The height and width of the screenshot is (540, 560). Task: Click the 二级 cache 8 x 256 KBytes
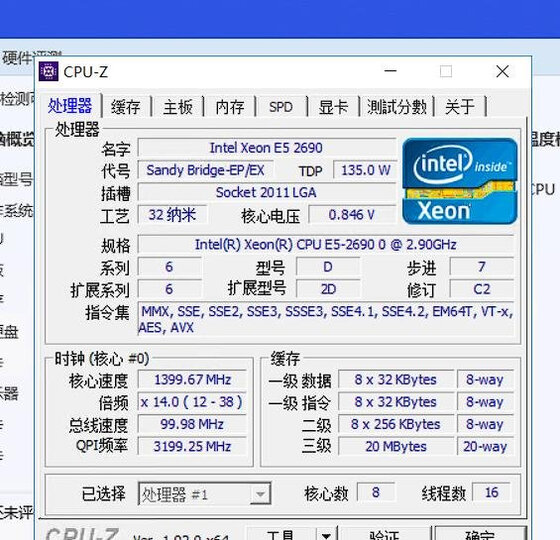(x=396, y=424)
